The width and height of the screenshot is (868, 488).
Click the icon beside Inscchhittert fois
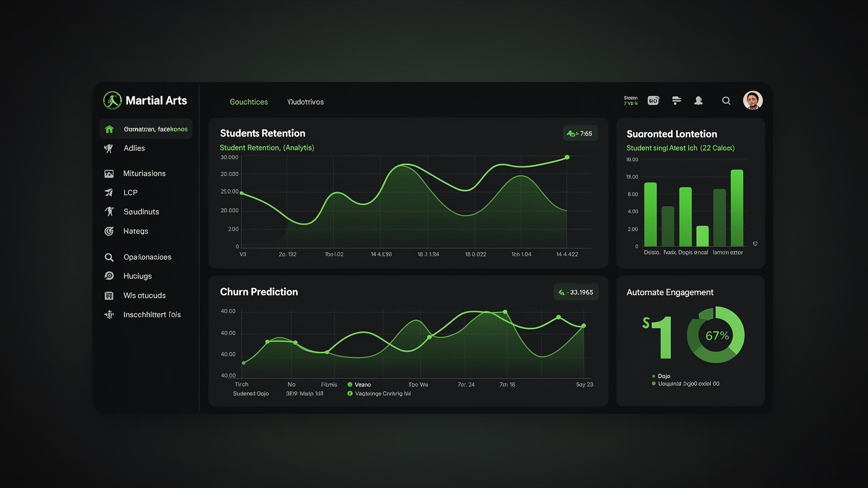109,315
